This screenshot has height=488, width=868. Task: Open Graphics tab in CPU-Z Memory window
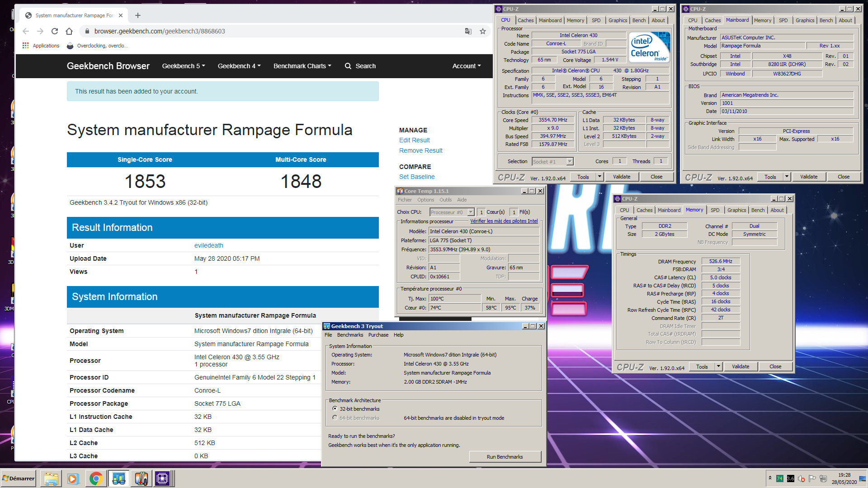[x=736, y=210]
